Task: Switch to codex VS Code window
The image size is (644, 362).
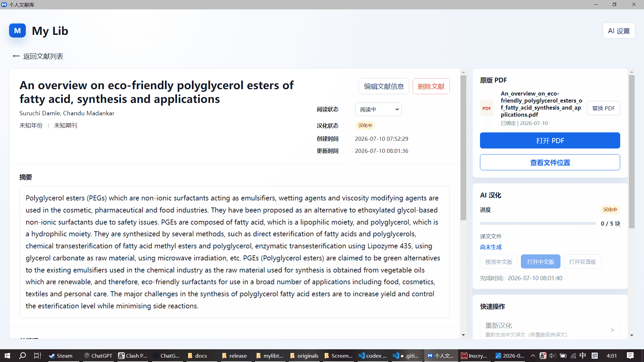Action: point(373,356)
